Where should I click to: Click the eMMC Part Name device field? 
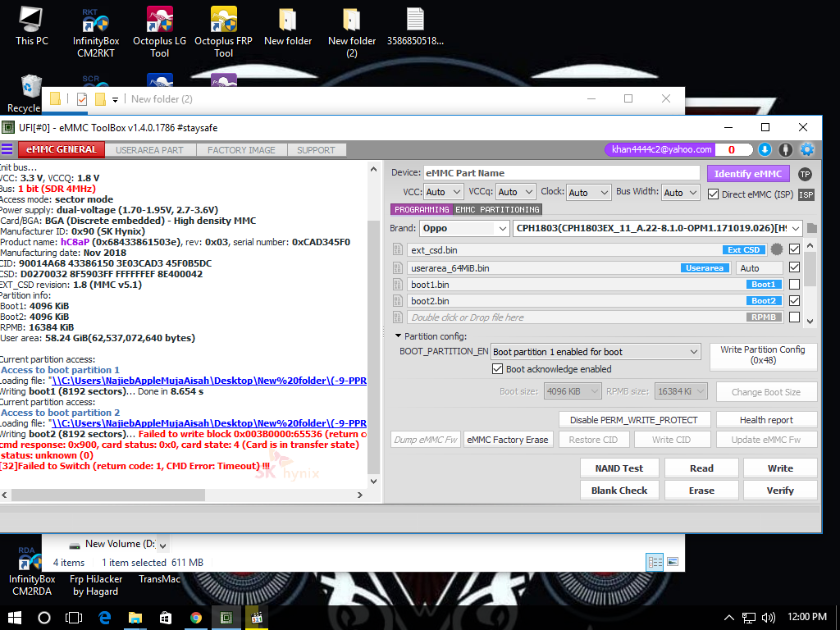pyautogui.click(x=561, y=173)
